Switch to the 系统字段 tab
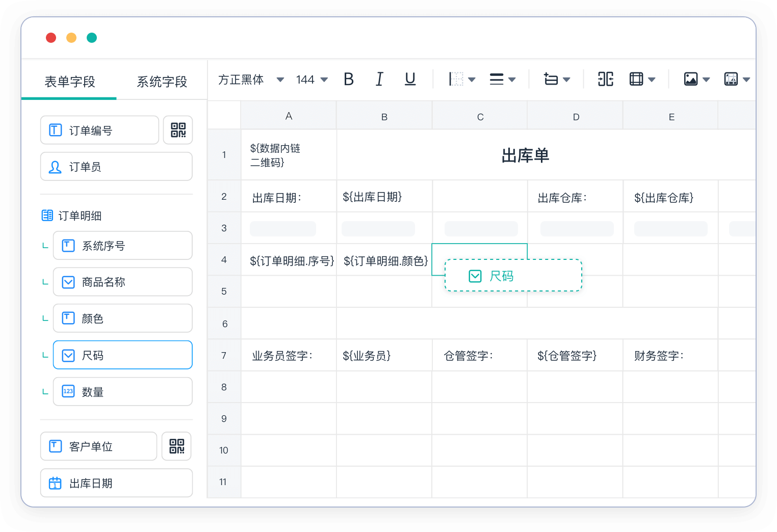 click(x=162, y=82)
